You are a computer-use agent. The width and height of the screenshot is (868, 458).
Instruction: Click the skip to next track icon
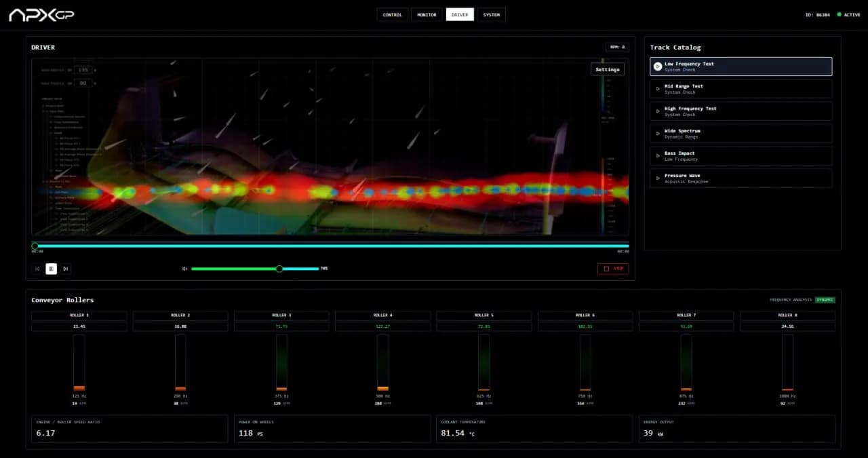[x=65, y=269]
